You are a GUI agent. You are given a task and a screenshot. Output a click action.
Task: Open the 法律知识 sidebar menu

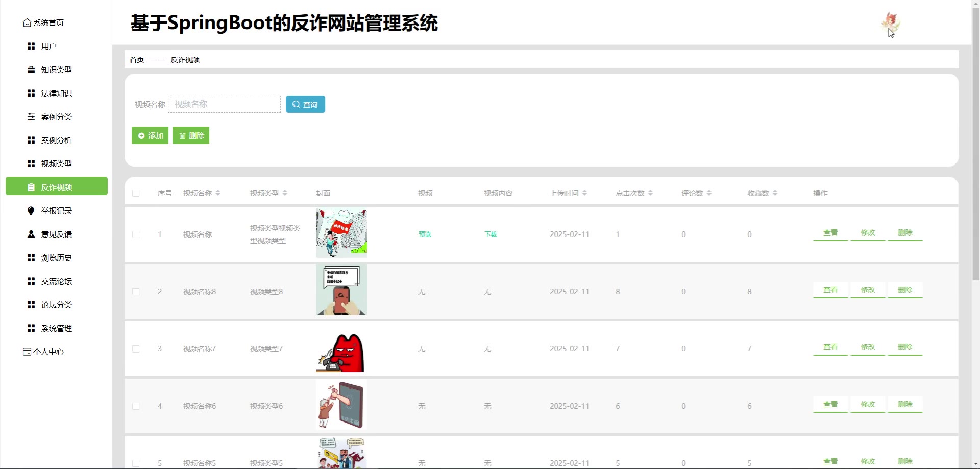56,93
